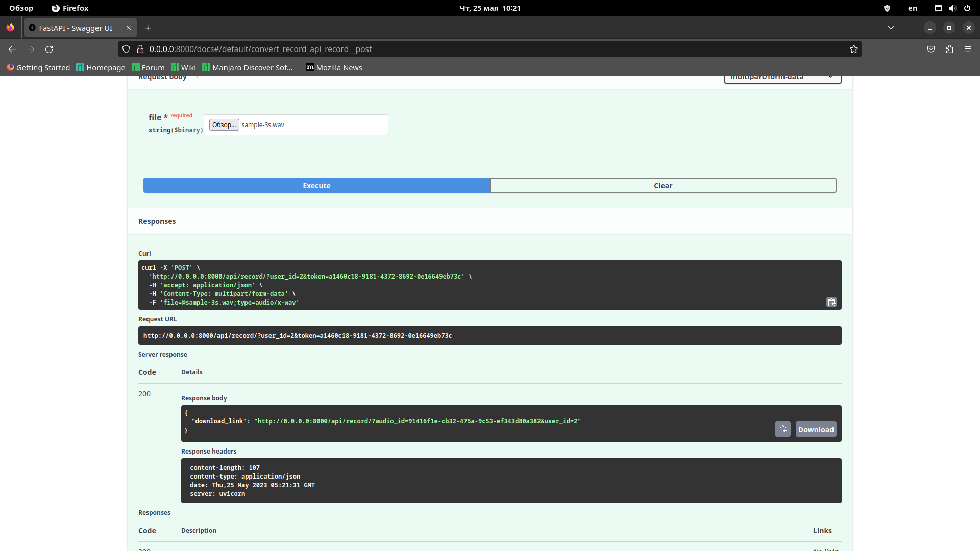Open the Обзор menu in top bar
Viewport: 980px width, 551px height.
21,8
